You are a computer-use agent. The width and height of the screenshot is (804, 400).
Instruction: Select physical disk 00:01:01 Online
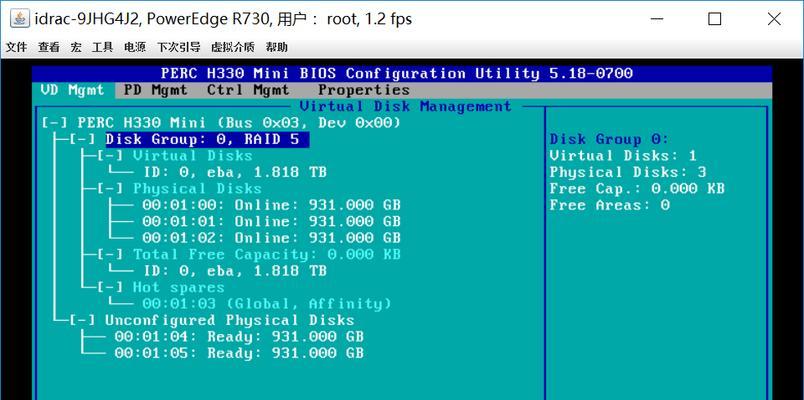click(271, 222)
